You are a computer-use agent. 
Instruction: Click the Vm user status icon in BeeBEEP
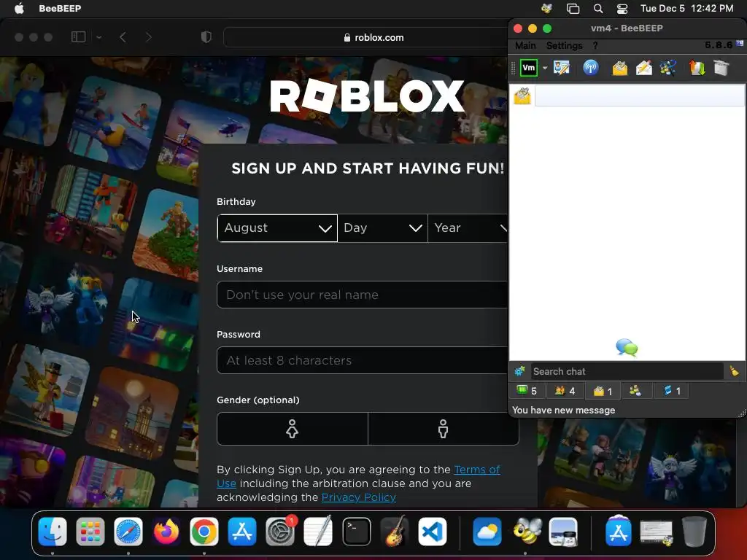pyautogui.click(x=528, y=68)
